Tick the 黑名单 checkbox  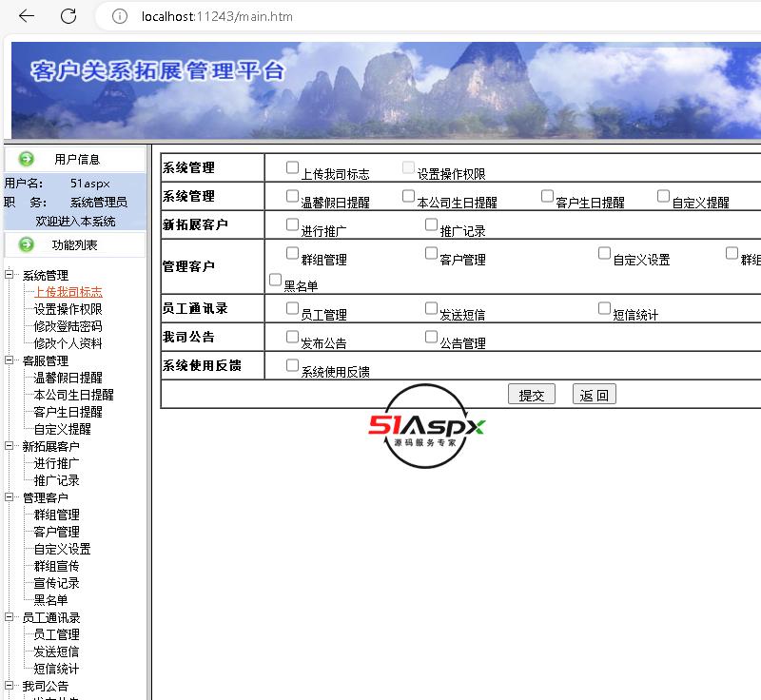click(275, 280)
